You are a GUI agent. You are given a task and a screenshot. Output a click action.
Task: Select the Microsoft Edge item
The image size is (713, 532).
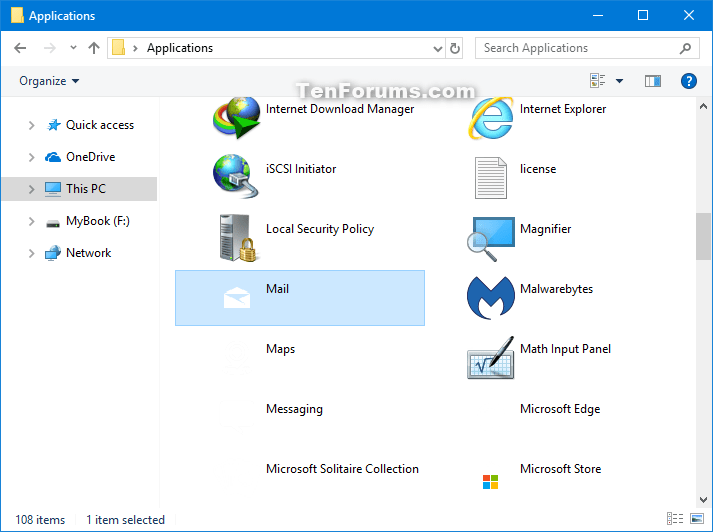pos(555,418)
